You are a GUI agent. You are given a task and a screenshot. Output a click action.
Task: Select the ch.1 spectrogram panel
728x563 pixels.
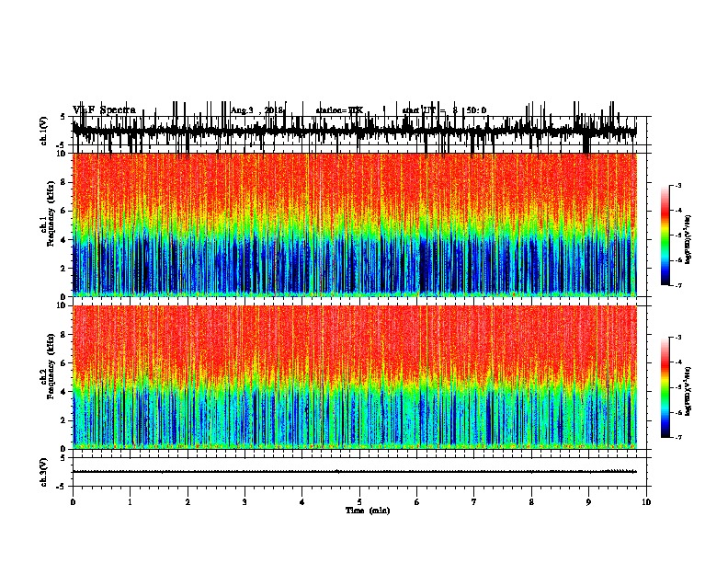click(x=354, y=224)
